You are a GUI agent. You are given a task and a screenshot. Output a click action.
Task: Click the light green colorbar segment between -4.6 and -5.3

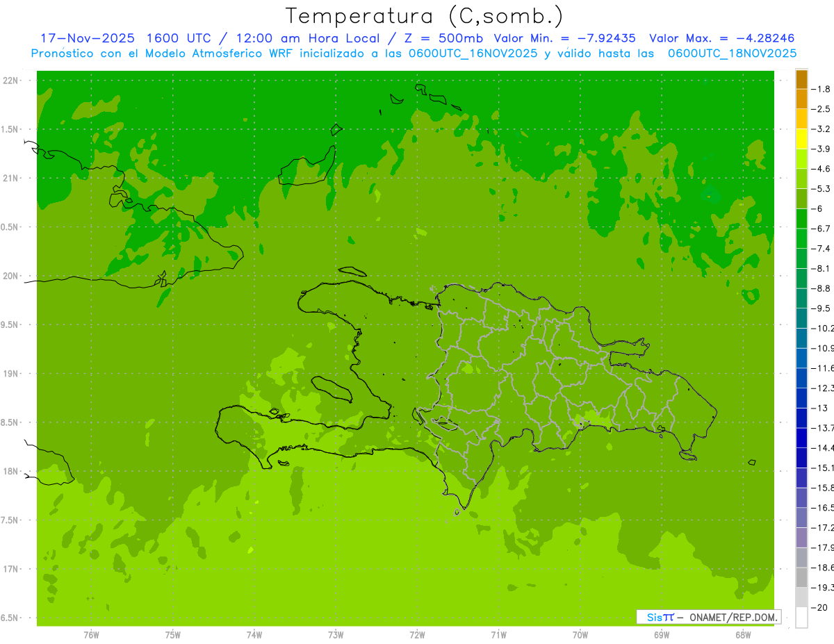(x=801, y=179)
